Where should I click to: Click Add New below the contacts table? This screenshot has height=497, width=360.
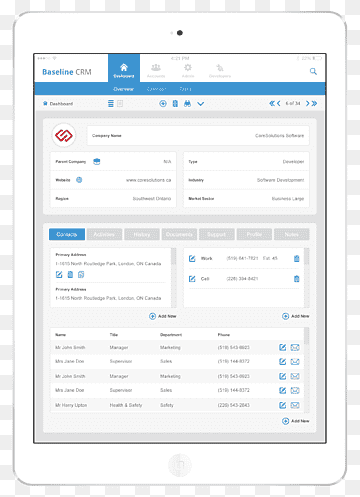(x=296, y=421)
